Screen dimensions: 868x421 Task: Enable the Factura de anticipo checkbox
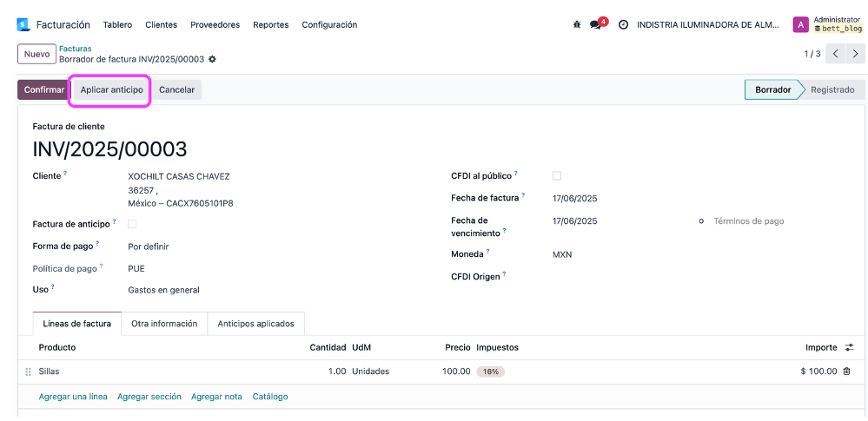tap(132, 224)
